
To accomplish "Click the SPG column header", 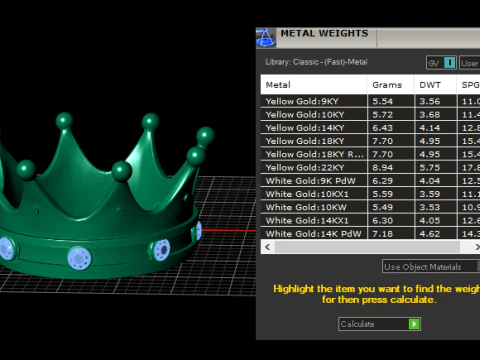I will 468,85.
